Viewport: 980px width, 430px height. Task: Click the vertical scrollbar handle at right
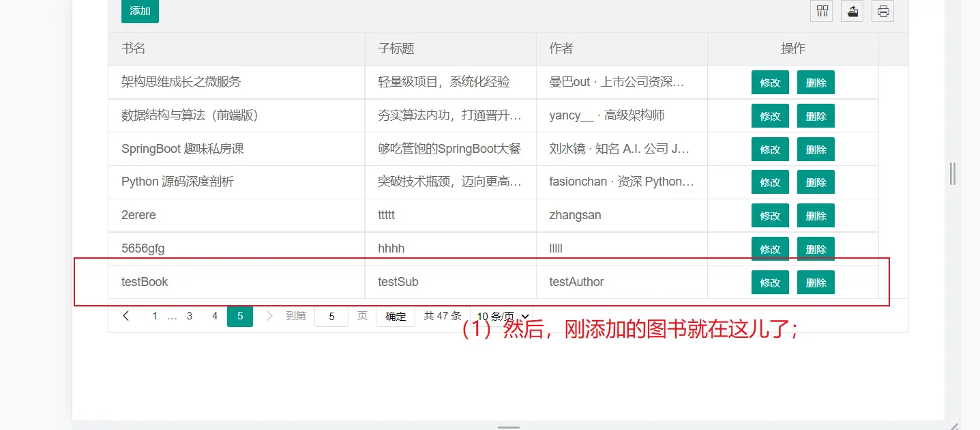coord(953,173)
